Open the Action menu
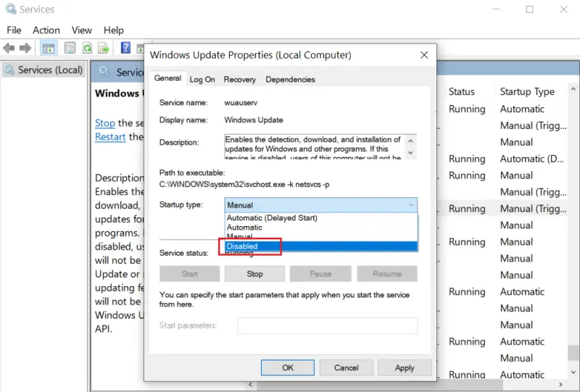This screenshot has width=580, height=392. (46, 30)
